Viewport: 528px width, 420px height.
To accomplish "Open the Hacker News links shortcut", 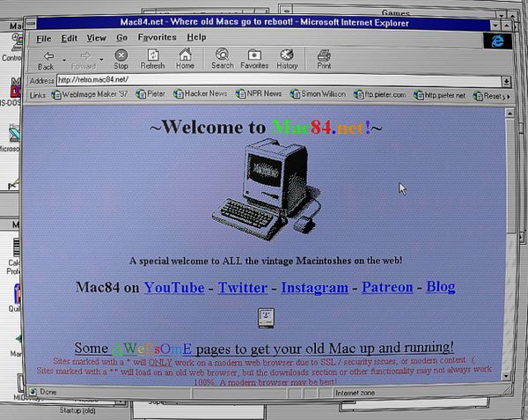I will (201, 93).
